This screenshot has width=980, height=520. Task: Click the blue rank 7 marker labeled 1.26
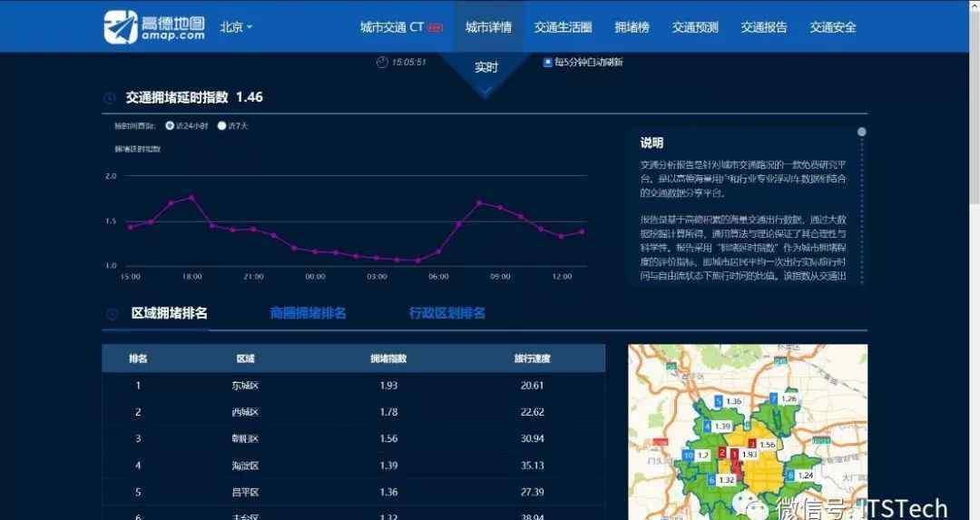coord(773,398)
